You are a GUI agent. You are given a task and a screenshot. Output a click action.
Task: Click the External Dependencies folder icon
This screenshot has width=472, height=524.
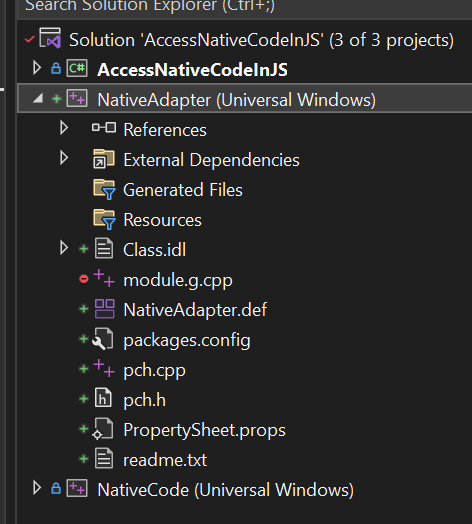tap(104, 159)
